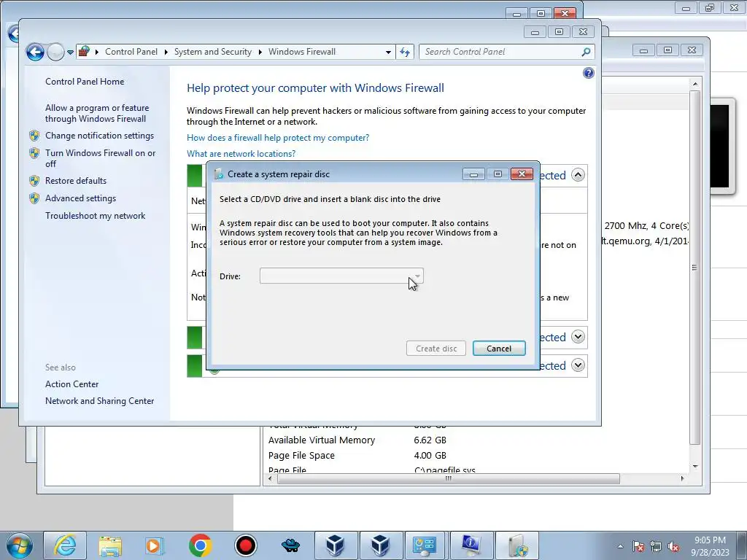Click the shield icon beside Restore defaults
Image resolution: width=747 pixels, height=560 pixels.
[34, 181]
